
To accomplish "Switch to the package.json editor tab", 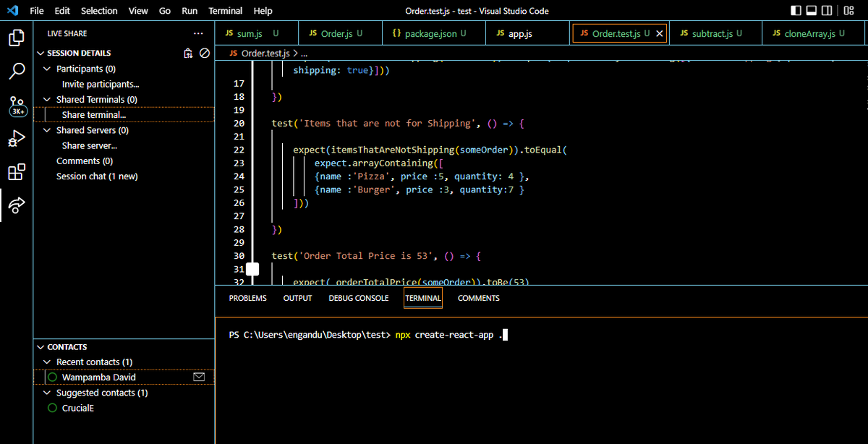I will tap(433, 34).
